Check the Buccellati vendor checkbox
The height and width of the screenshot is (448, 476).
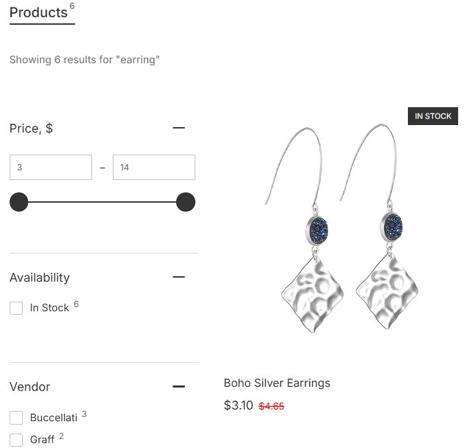(x=17, y=418)
